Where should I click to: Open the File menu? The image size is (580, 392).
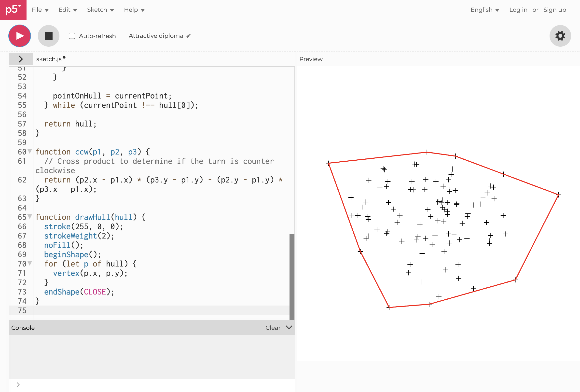[40, 10]
